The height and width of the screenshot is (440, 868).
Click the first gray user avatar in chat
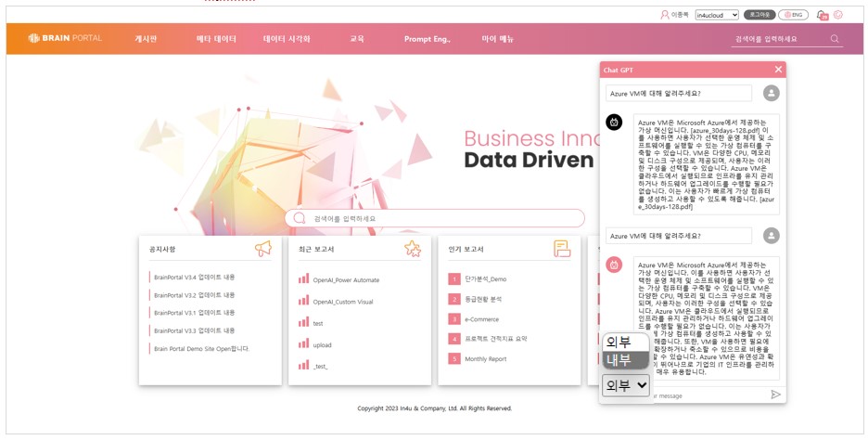(772, 93)
